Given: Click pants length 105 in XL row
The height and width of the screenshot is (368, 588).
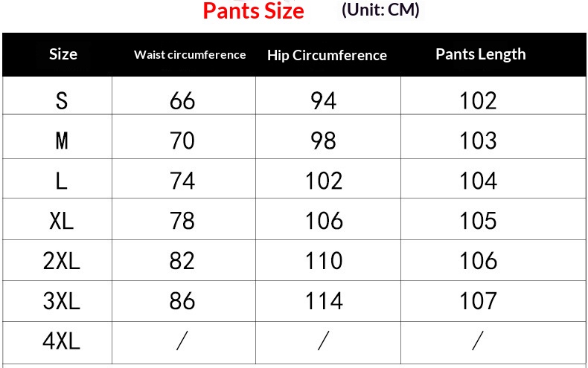Looking at the screenshot, I should pyautogui.click(x=478, y=221).
